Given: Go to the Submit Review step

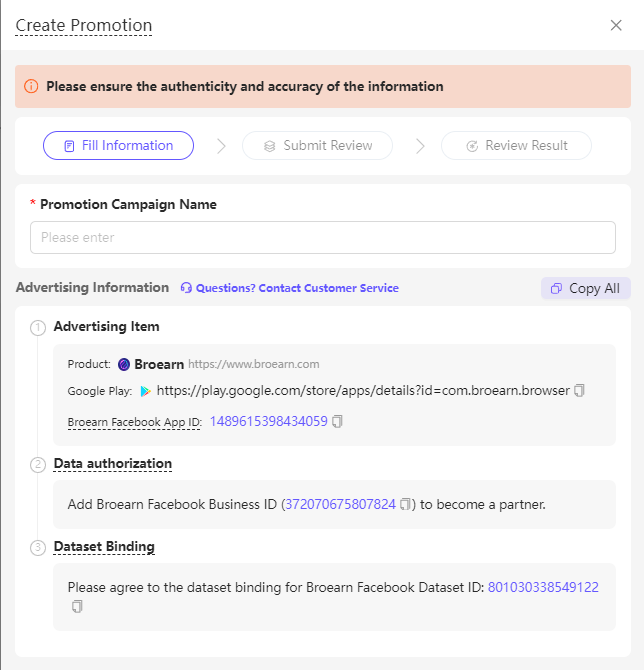Looking at the screenshot, I should (317, 146).
